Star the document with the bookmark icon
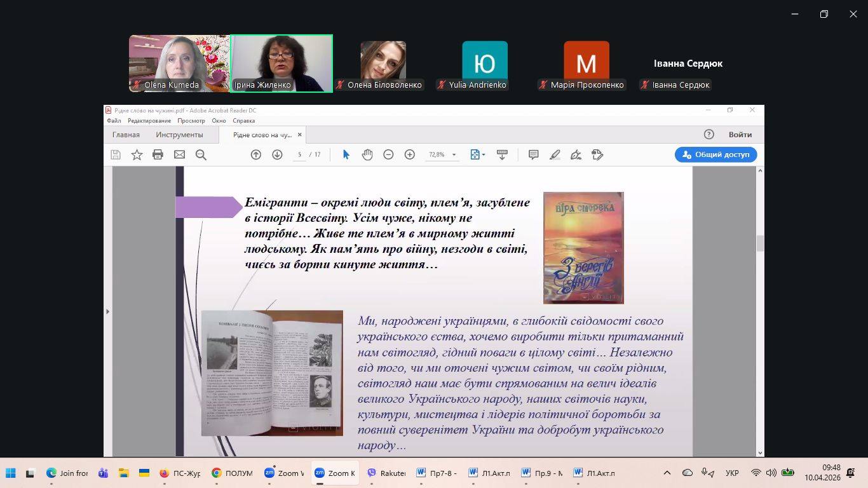The width and height of the screenshot is (868, 488). click(x=137, y=154)
